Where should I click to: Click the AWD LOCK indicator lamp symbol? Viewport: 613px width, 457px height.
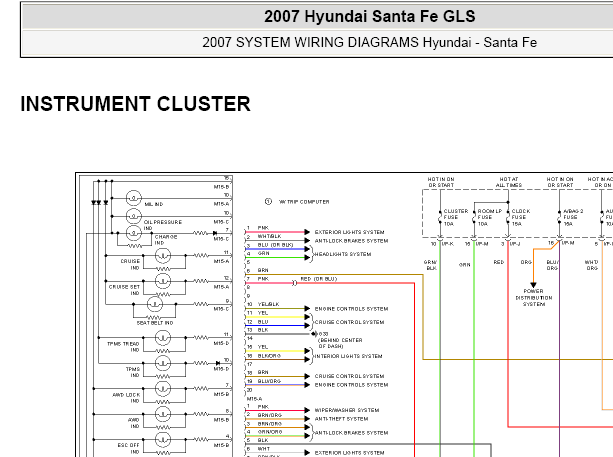tap(163, 389)
